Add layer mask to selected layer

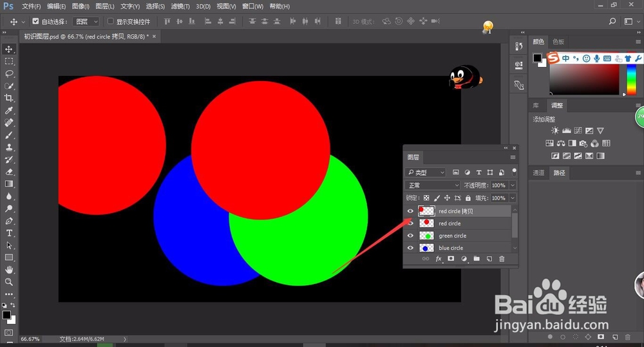tap(451, 259)
